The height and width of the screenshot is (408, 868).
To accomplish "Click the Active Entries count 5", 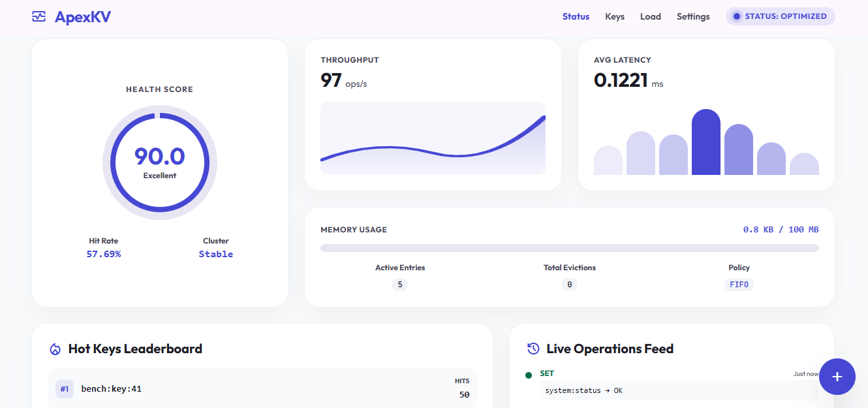I will pyautogui.click(x=400, y=285).
